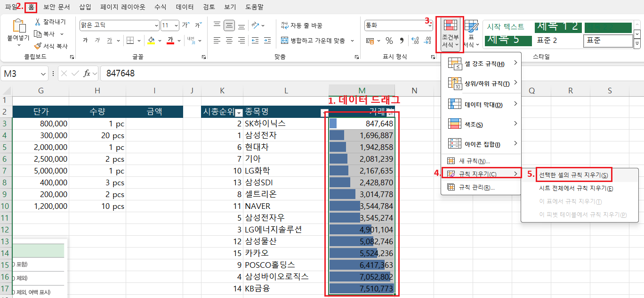The image size is (644, 298).
Task: Open the 도움말 tab
Action: point(254,7)
